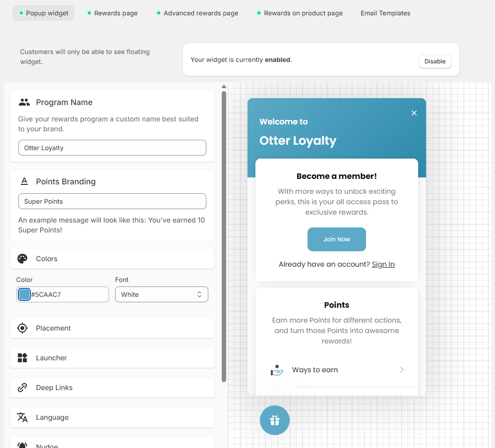This screenshot has width=495, height=448.
Task: Click the Placement target icon
Action: (x=22, y=328)
